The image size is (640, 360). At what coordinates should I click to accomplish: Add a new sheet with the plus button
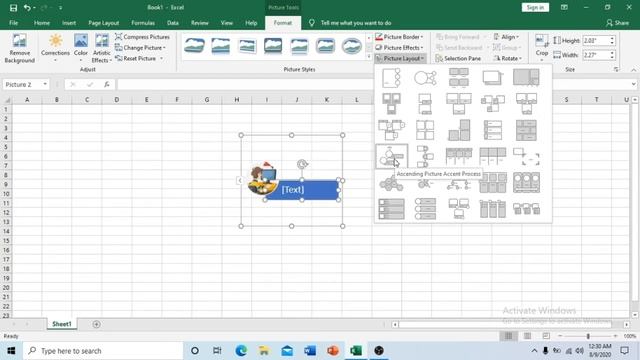click(96, 324)
